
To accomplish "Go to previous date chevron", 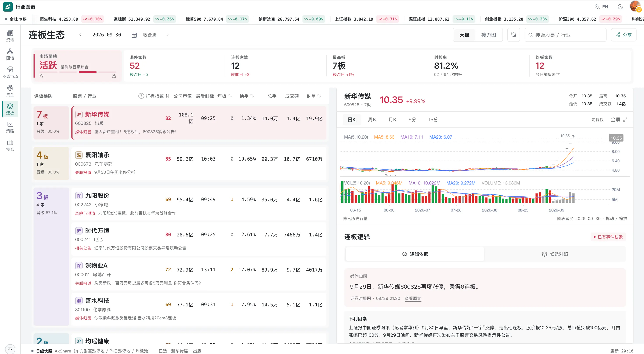I will point(80,35).
